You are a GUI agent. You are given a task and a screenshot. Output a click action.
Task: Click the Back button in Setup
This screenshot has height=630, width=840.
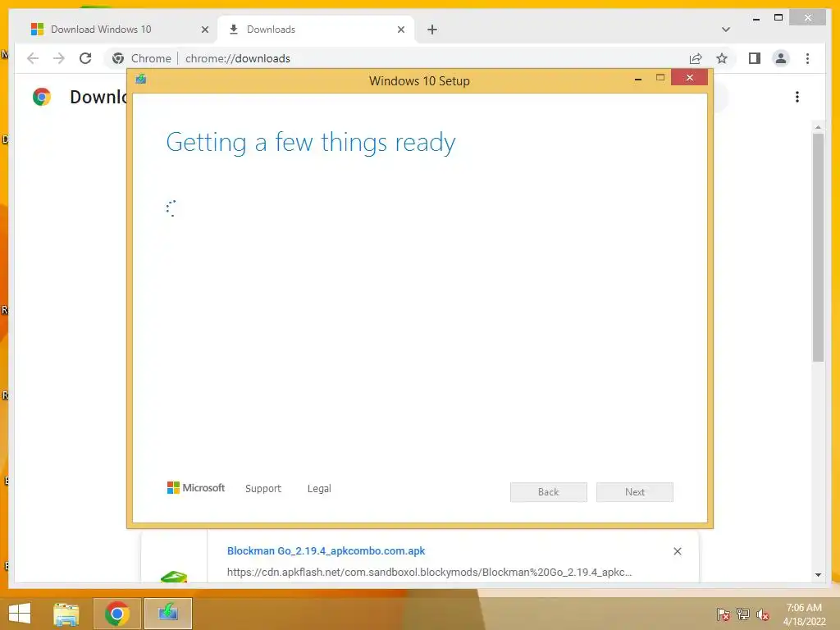point(549,492)
